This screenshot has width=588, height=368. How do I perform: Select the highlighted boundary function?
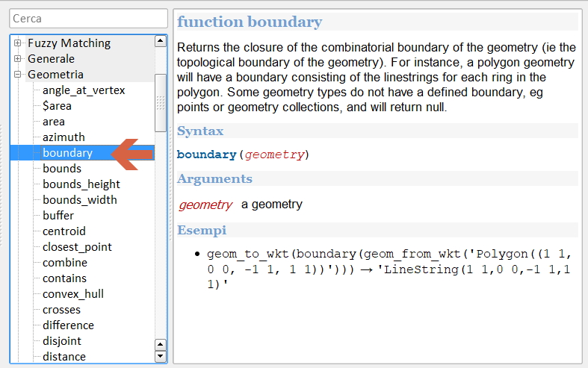click(x=67, y=153)
